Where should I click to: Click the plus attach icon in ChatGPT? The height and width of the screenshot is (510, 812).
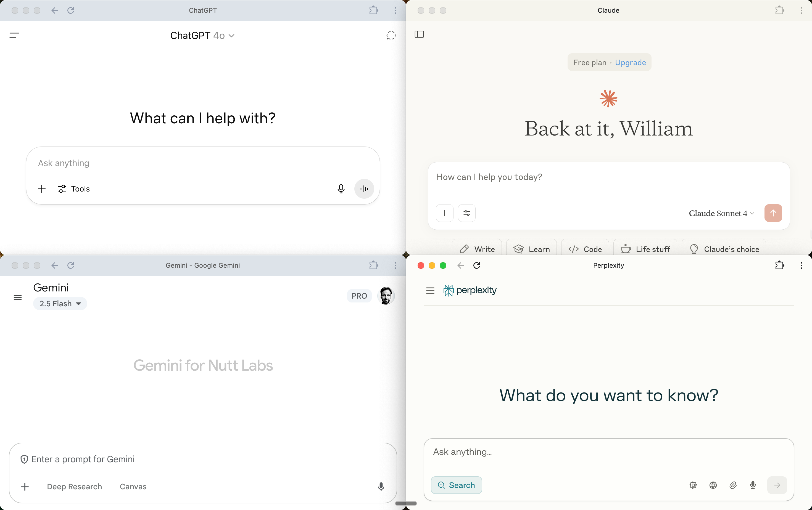pyautogui.click(x=42, y=189)
